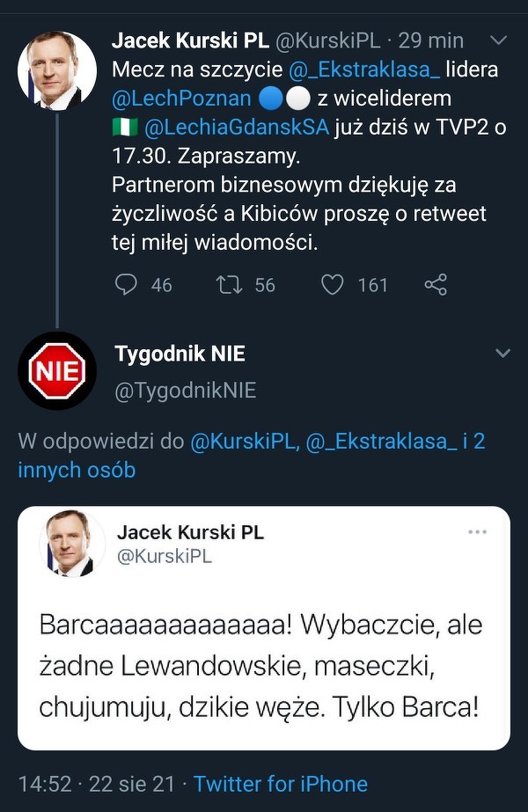The height and width of the screenshot is (812, 528).
Task: Tap the Tygodnik NIE stop-sign avatar
Action: coord(57,370)
